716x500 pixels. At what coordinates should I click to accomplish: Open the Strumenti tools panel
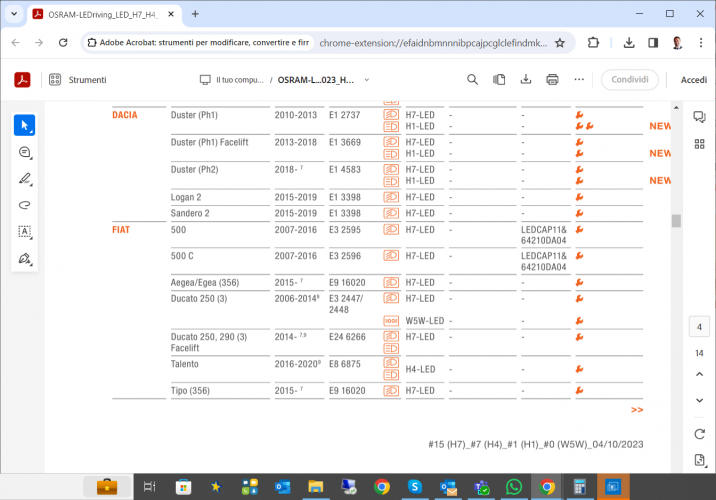pyautogui.click(x=77, y=80)
